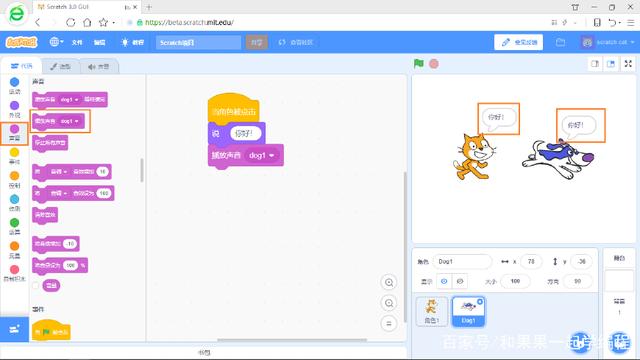
Task: Switch to the Code tab
Action: point(21,66)
